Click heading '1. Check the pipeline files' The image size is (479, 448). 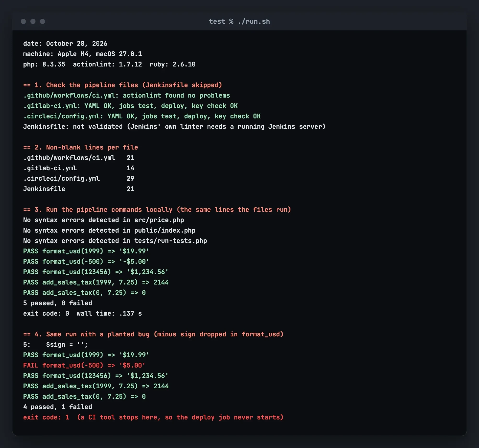point(122,85)
